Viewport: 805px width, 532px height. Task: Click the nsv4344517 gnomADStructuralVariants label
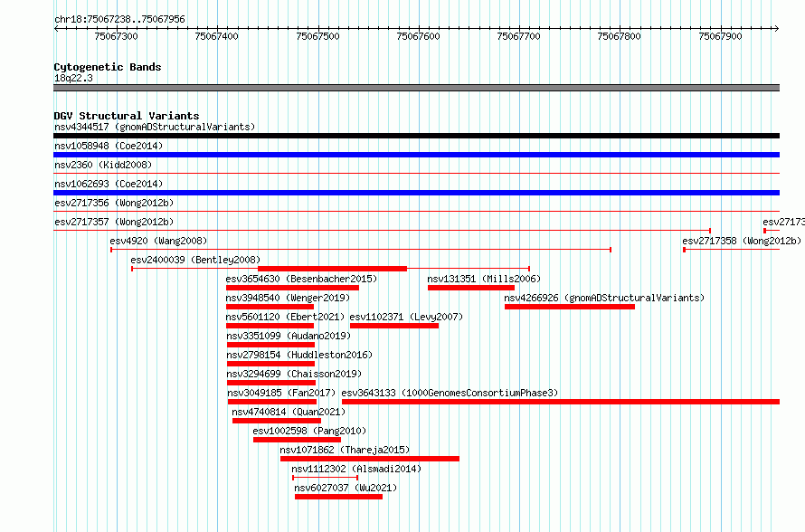click(155, 127)
